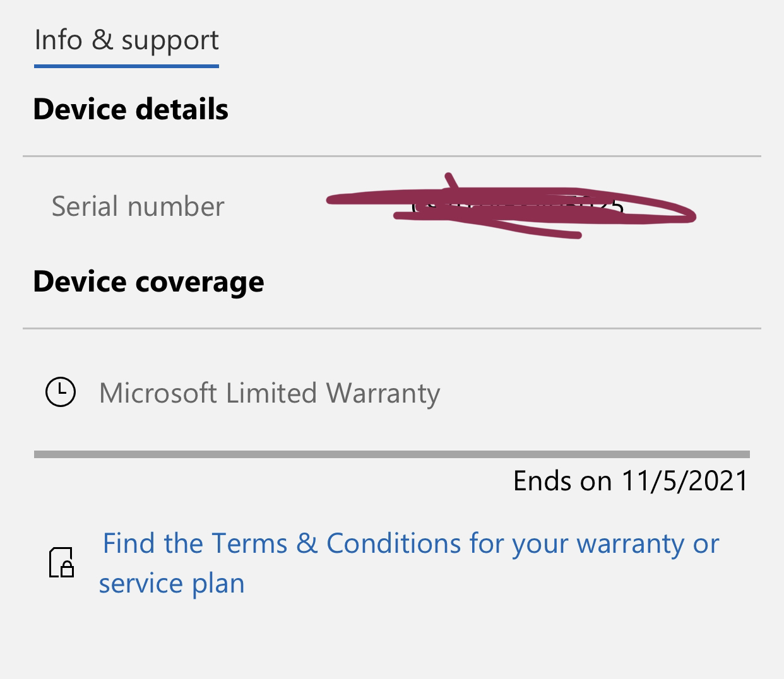Click the Serial number label
This screenshot has width=784, height=679.
[x=138, y=206]
